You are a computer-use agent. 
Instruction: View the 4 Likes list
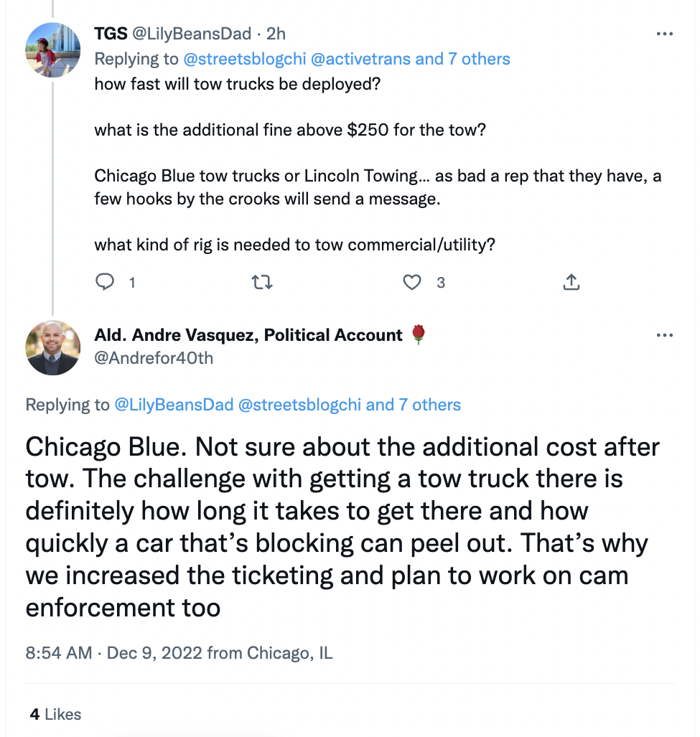pyautogui.click(x=55, y=714)
